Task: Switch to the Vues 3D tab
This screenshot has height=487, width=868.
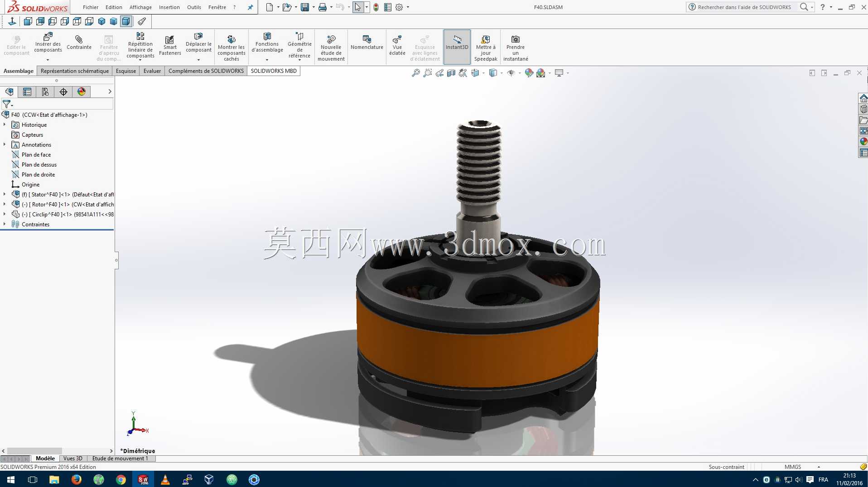Action: click(x=73, y=458)
